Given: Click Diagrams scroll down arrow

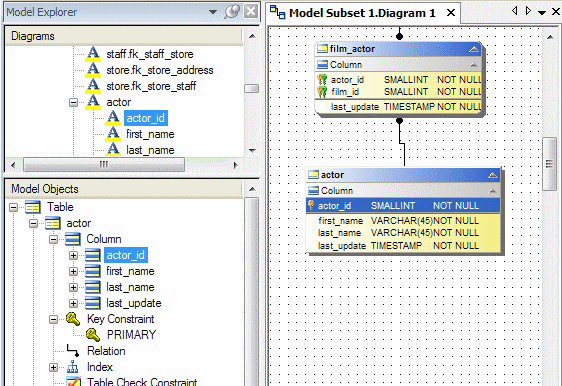Looking at the screenshot, I should [252, 150].
